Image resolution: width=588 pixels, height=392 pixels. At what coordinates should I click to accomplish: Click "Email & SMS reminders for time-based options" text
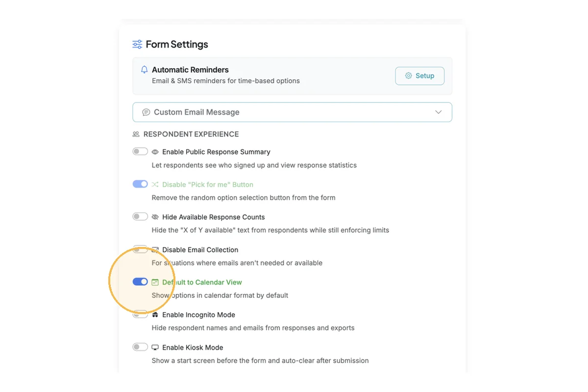pyautogui.click(x=226, y=81)
